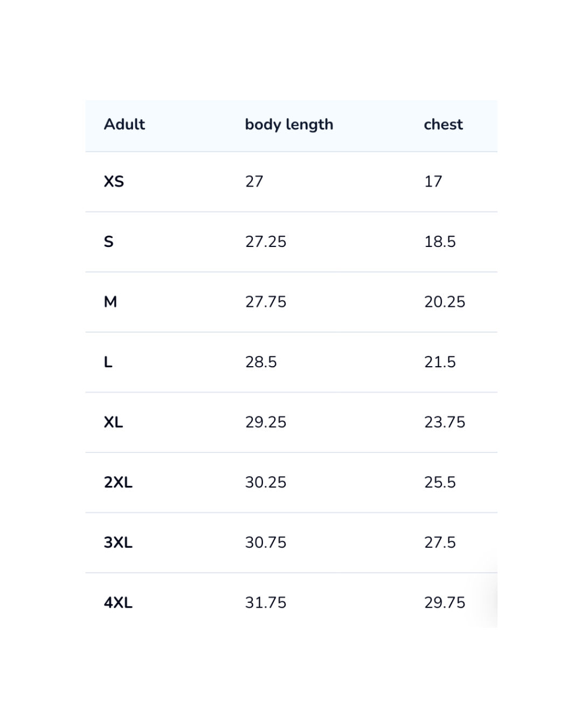
Task: Click the 30.25 body length cell
Action: [x=266, y=482]
